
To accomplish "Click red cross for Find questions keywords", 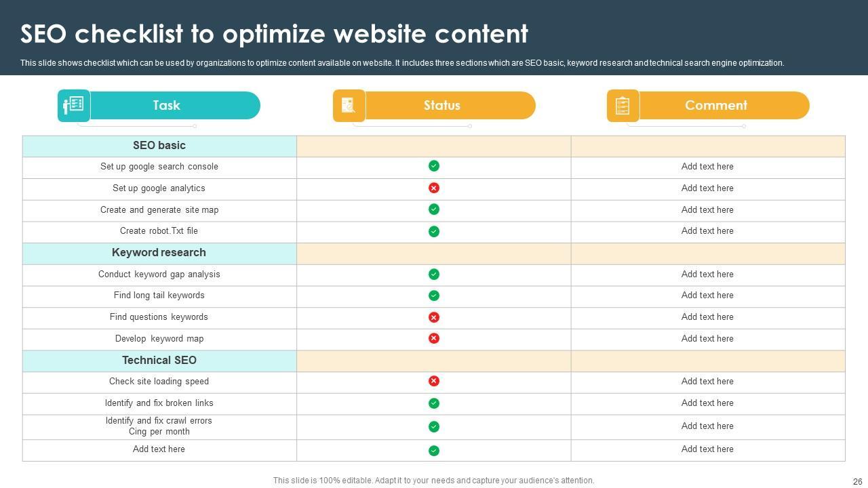I will click(x=434, y=317).
